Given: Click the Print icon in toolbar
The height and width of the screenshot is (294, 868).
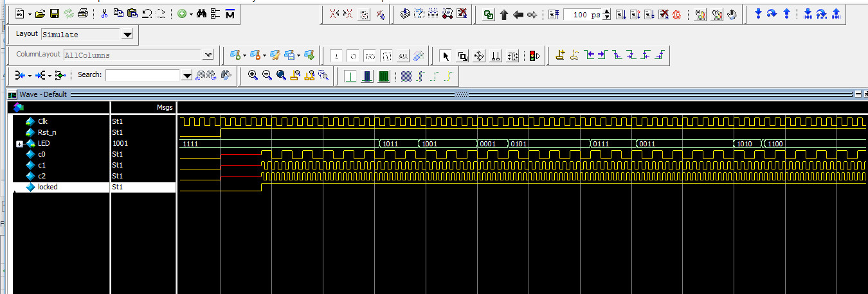Looking at the screenshot, I should pos(83,13).
